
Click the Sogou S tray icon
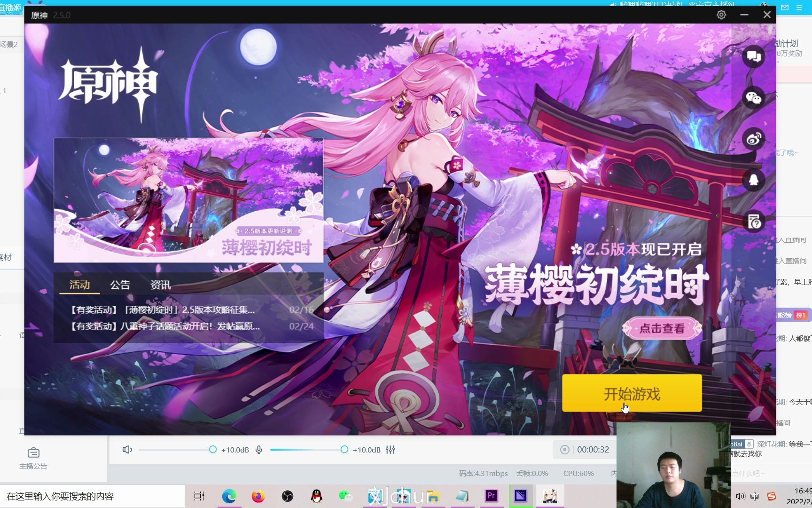coord(771,496)
